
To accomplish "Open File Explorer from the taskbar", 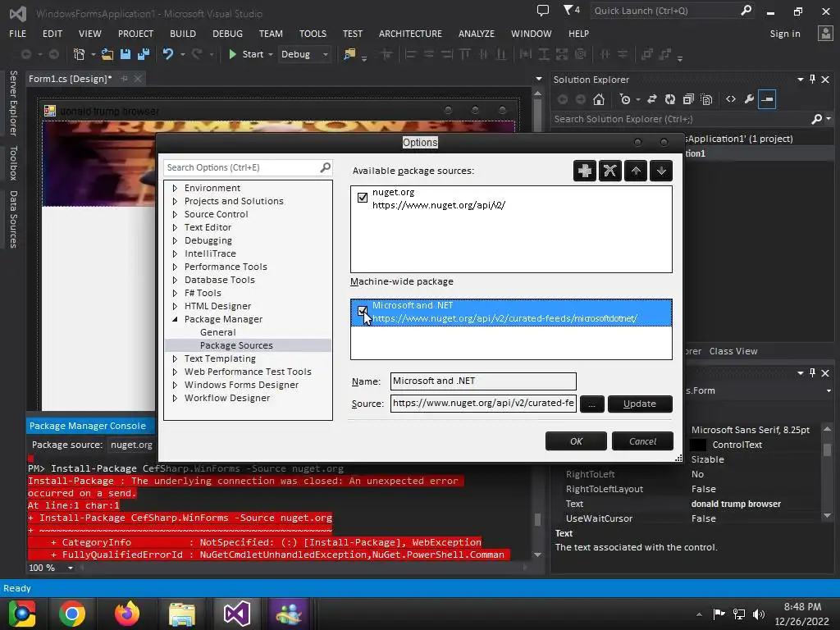I will pyautogui.click(x=182, y=614).
